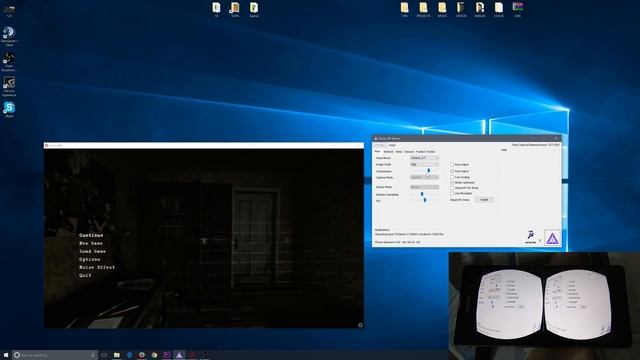Click the Cortana search box
The height and width of the screenshot is (360, 640).
coord(55,355)
